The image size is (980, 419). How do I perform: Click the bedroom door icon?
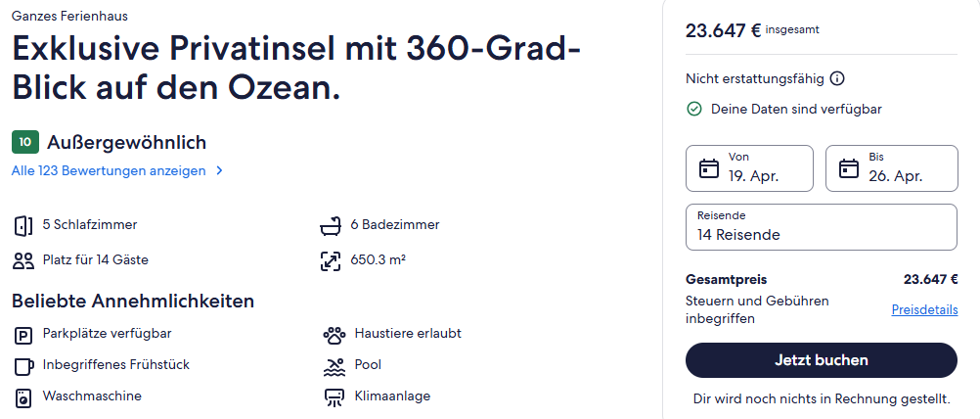point(23,226)
